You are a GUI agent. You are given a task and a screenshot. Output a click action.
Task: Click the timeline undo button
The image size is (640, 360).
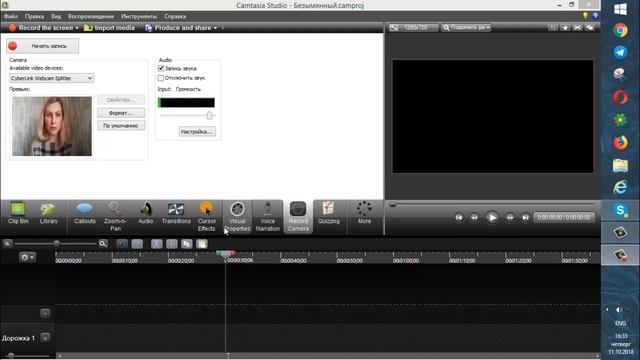click(122, 244)
